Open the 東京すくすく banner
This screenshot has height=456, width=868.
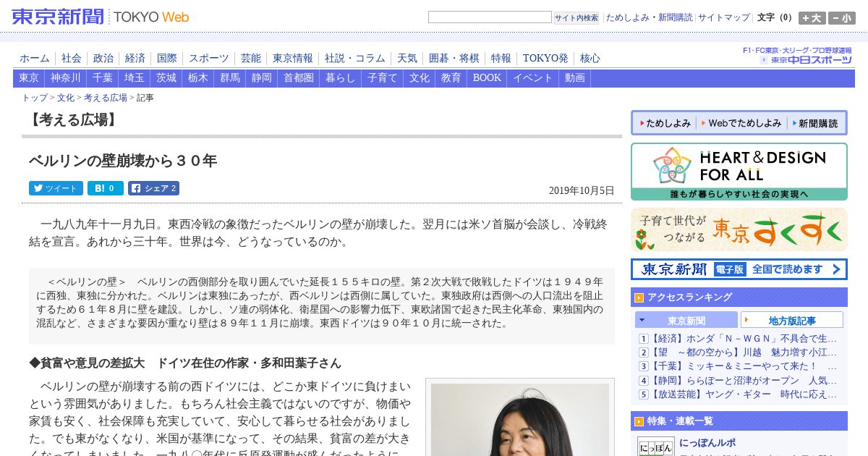point(739,229)
